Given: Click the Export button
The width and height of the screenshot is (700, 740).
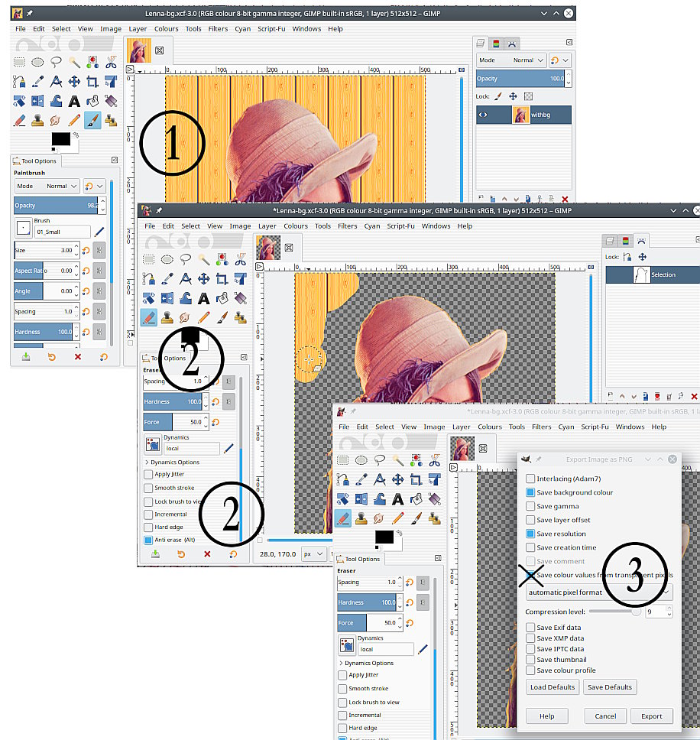Looking at the screenshot, I should [651, 716].
